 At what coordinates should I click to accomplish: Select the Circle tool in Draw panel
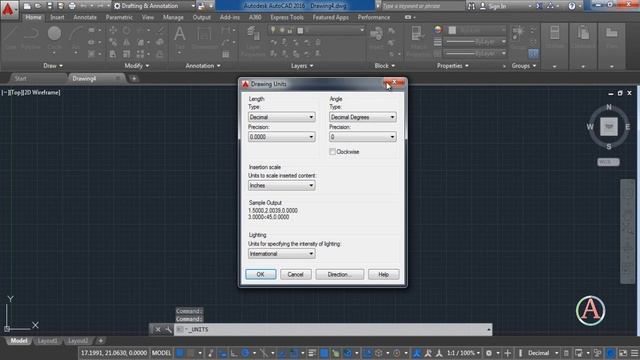(x=54, y=38)
